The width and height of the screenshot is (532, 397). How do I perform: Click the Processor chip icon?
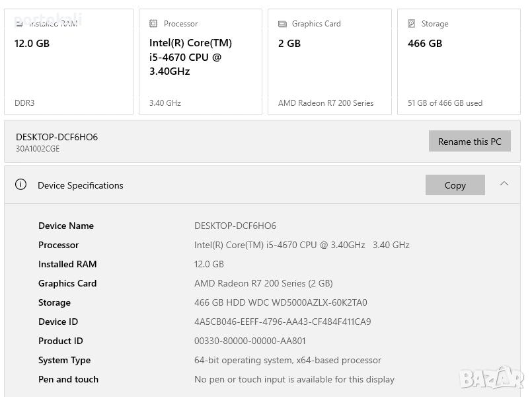153,24
